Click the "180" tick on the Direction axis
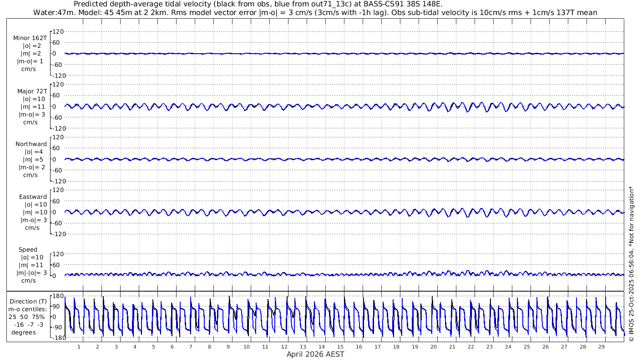637x364 pixels. (x=58, y=296)
